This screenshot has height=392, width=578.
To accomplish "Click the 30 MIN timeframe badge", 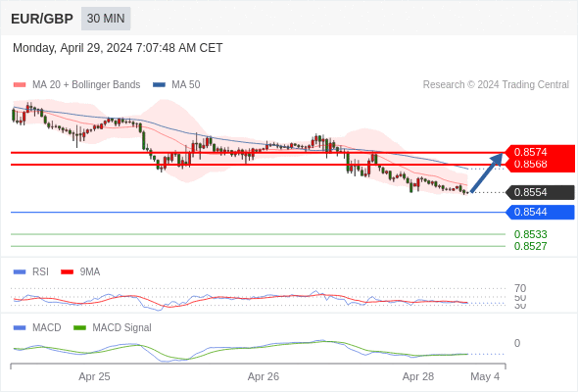I will 106,19.
